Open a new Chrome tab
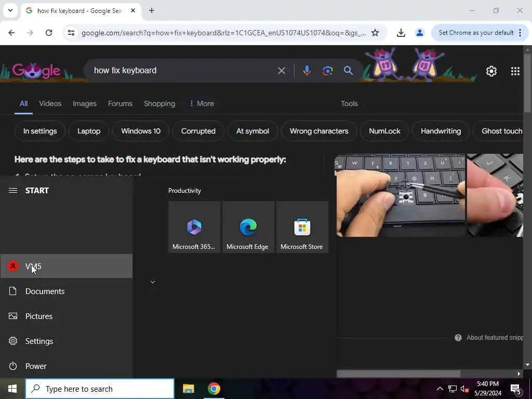 pos(152,10)
